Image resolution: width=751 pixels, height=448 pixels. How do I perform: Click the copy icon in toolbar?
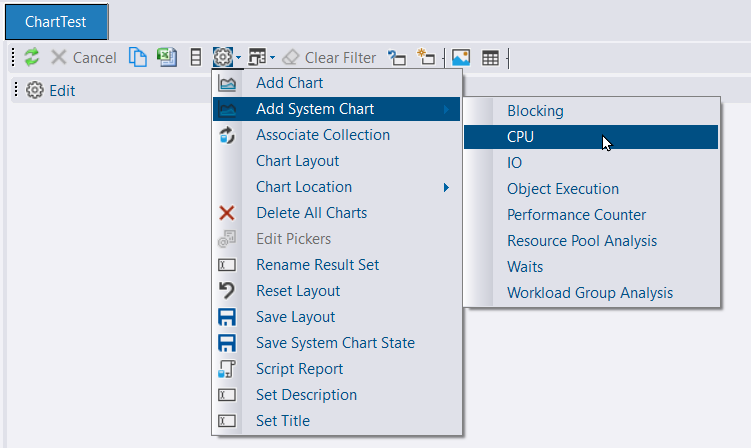tap(139, 58)
